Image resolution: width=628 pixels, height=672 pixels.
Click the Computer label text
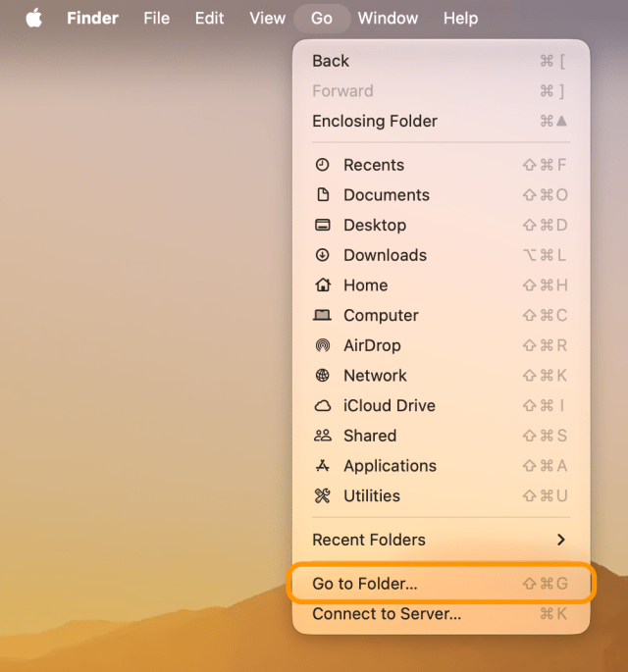[x=381, y=316]
